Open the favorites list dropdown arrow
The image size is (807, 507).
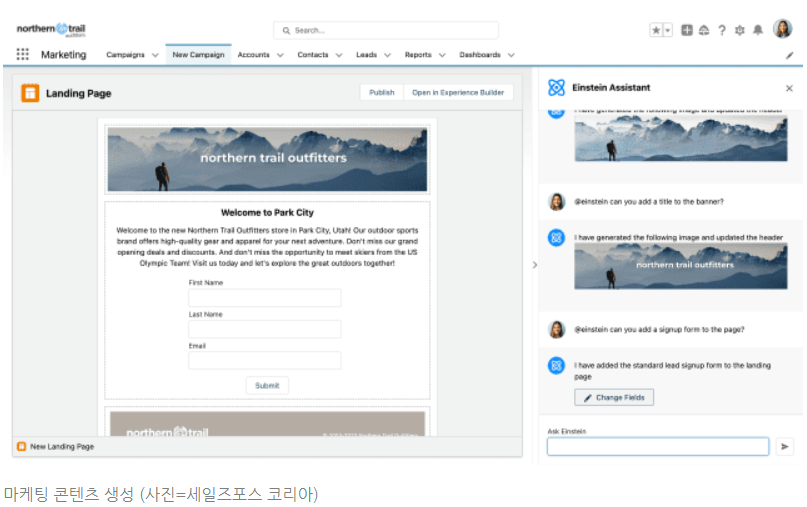tap(668, 30)
